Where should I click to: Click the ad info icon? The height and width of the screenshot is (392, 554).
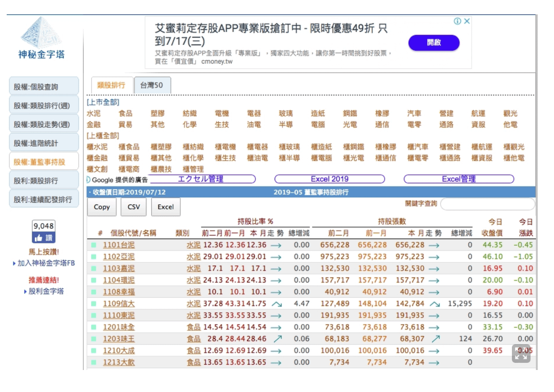pyautogui.click(x=457, y=21)
